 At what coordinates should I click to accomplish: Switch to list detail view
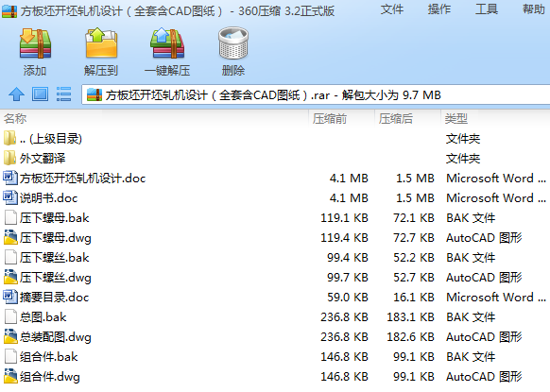(x=64, y=94)
